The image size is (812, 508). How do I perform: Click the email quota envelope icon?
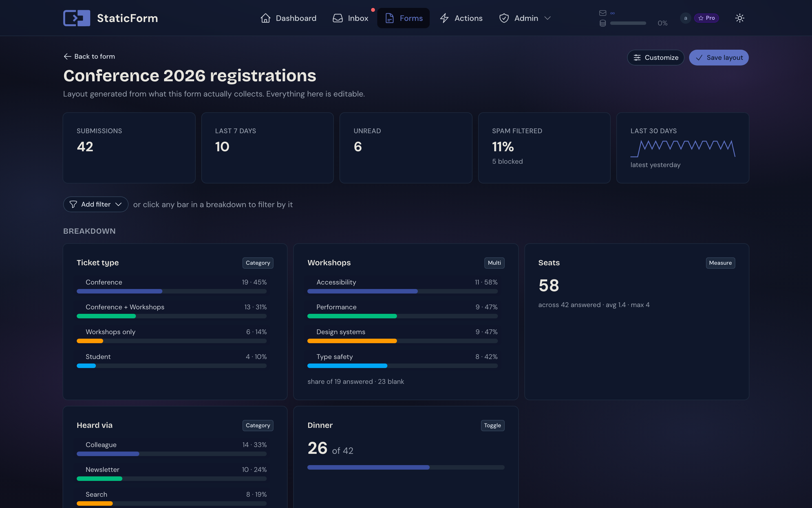(603, 13)
